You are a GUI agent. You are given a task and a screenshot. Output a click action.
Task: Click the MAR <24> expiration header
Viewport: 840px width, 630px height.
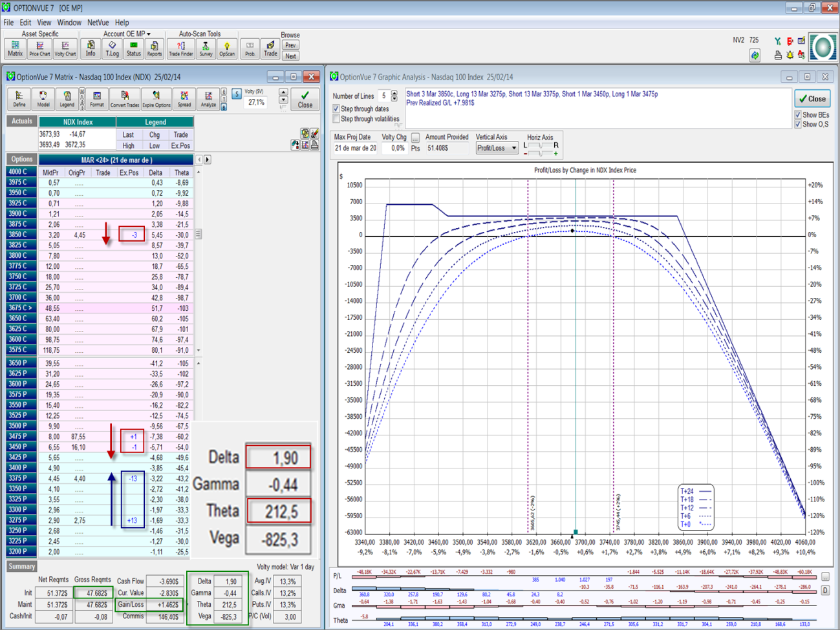coord(116,160)
